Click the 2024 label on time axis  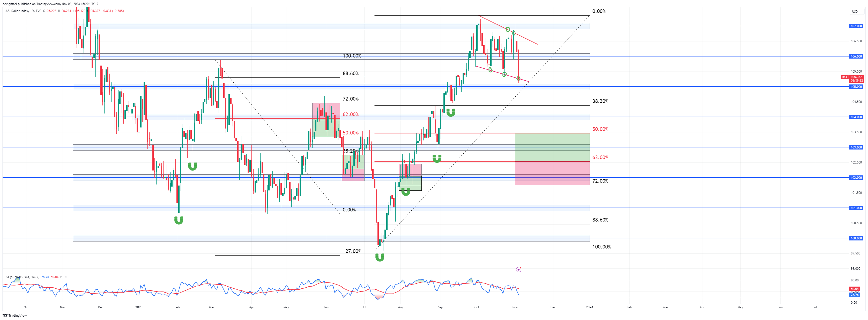click(x=590, y=307)
